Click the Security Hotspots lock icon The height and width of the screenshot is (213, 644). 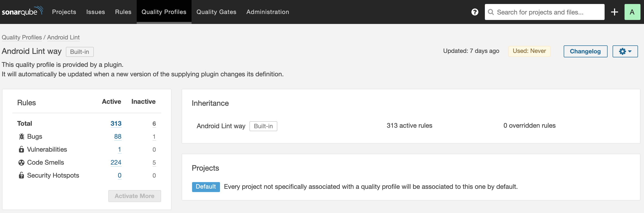tap(21, 176)
